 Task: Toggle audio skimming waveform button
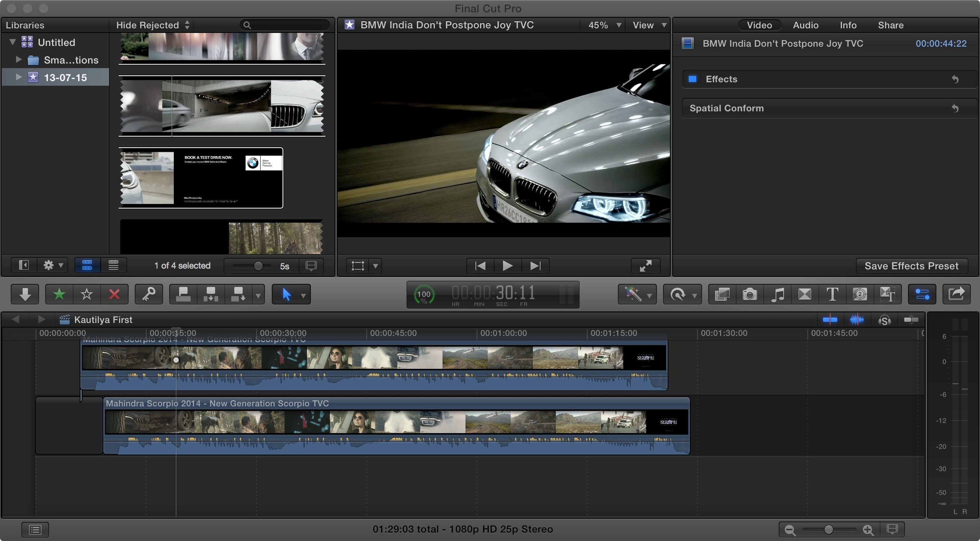[x=857, y=319]
